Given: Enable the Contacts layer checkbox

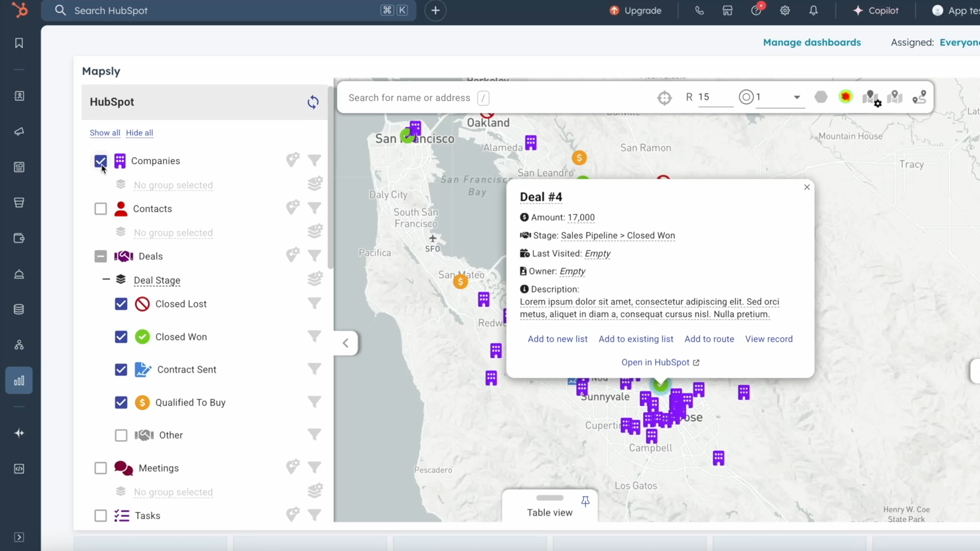Looking at the screenshot, I should point(100,208).
